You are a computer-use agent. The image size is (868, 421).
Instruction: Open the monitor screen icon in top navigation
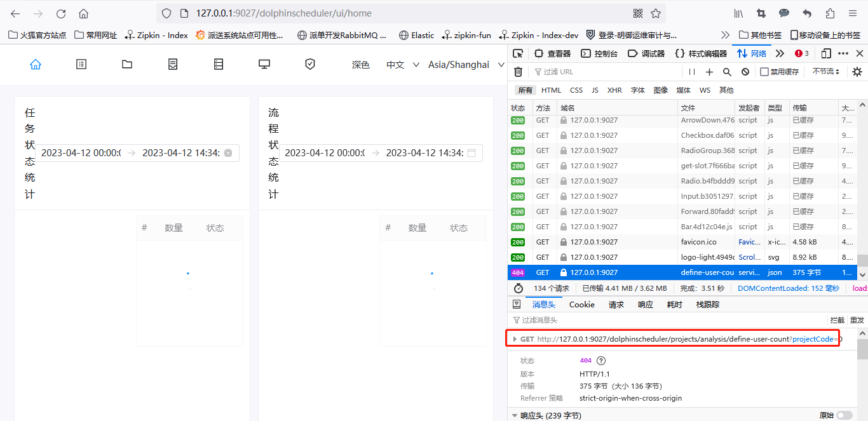(x=264, y=63)
